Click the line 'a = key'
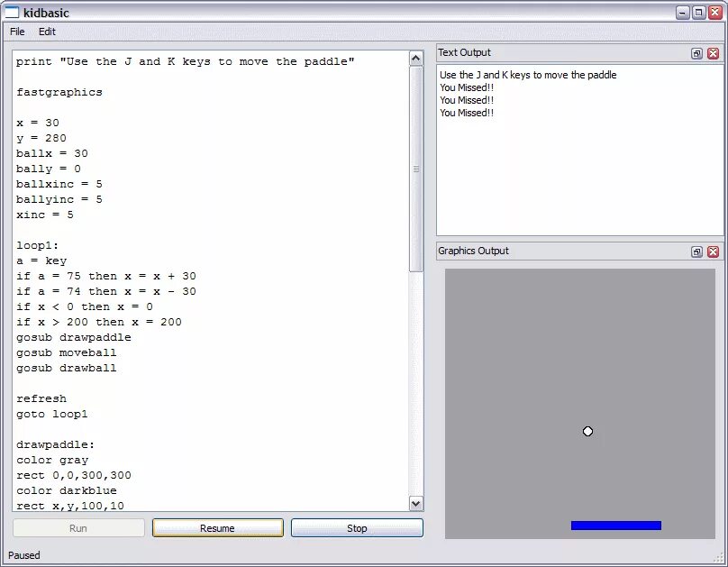Viewport: 728px width, 567px height. coord(41,261)
